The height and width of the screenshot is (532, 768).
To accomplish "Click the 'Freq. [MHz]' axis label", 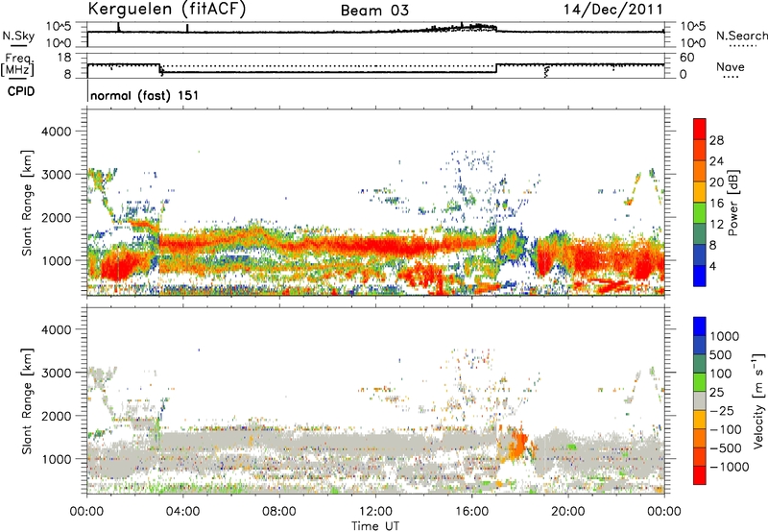I will [x=17, y=64].
